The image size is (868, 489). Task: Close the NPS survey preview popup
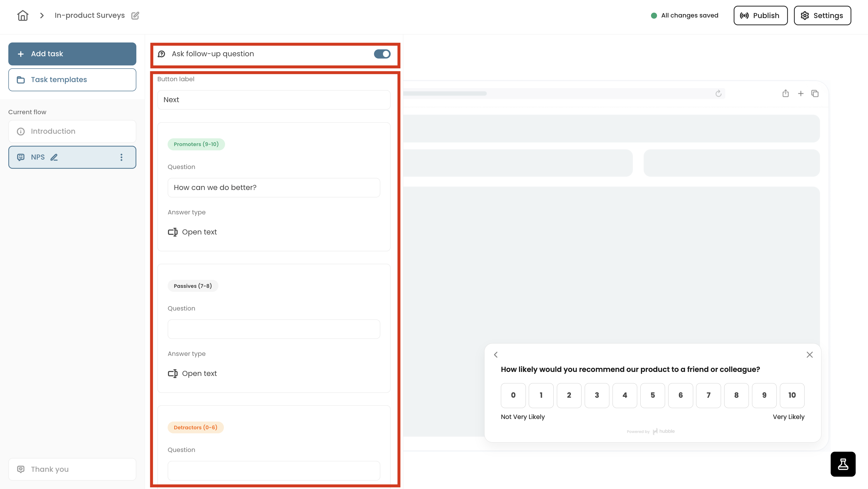click(x=809, y=355)
